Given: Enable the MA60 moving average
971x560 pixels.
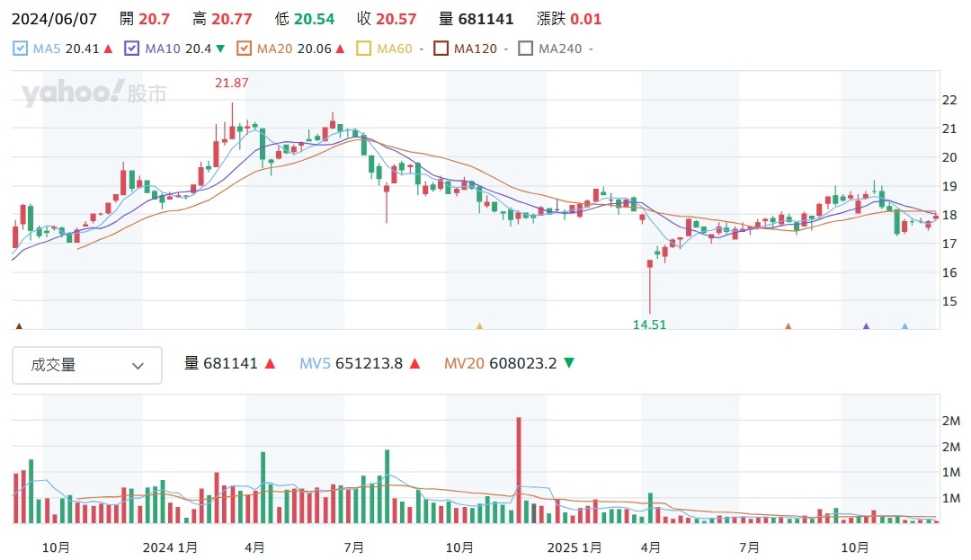Looking at the screenshot, I should click(364, 49).
